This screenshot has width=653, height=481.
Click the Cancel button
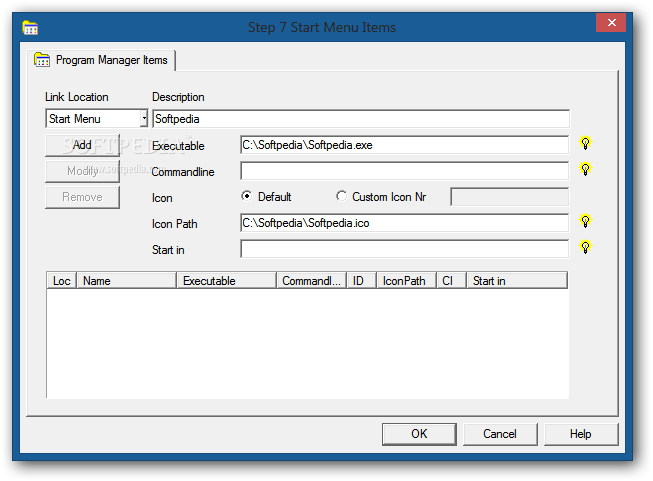[500, 434]
